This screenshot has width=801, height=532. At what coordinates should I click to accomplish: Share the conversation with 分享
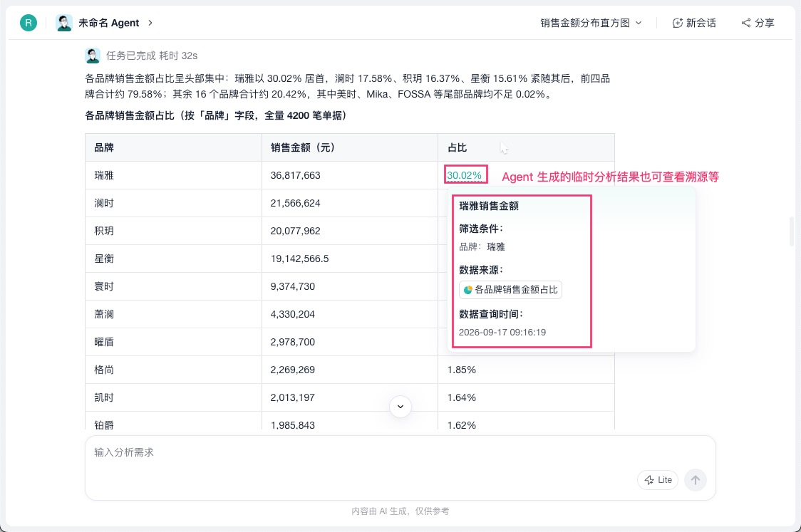[x=758, y=23]
